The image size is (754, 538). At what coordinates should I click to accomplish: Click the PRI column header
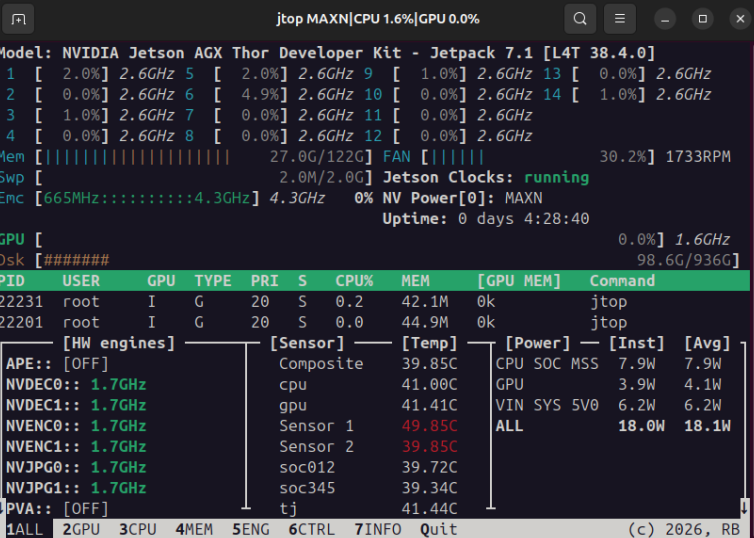tap(264, 281)
